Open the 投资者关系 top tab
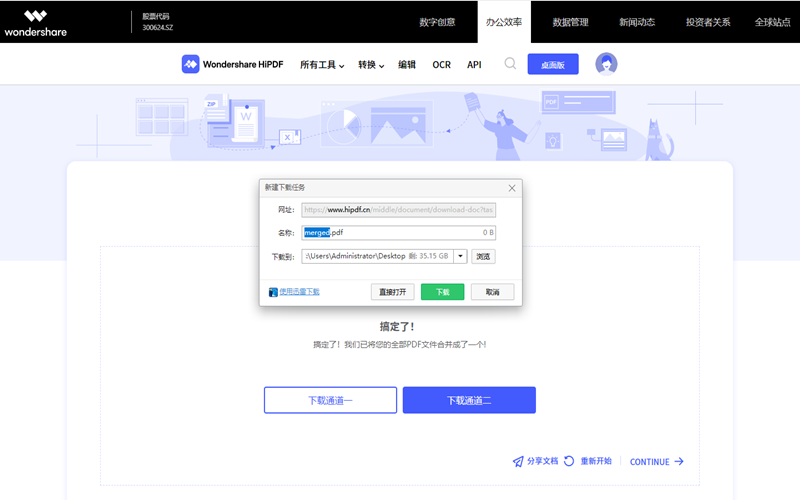 (708, 22)
